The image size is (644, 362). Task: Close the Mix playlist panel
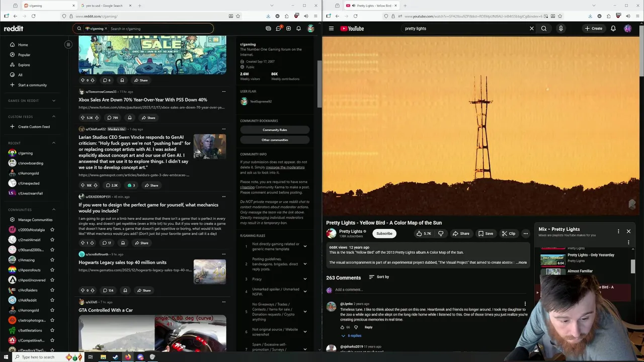[x=628, y=231]
